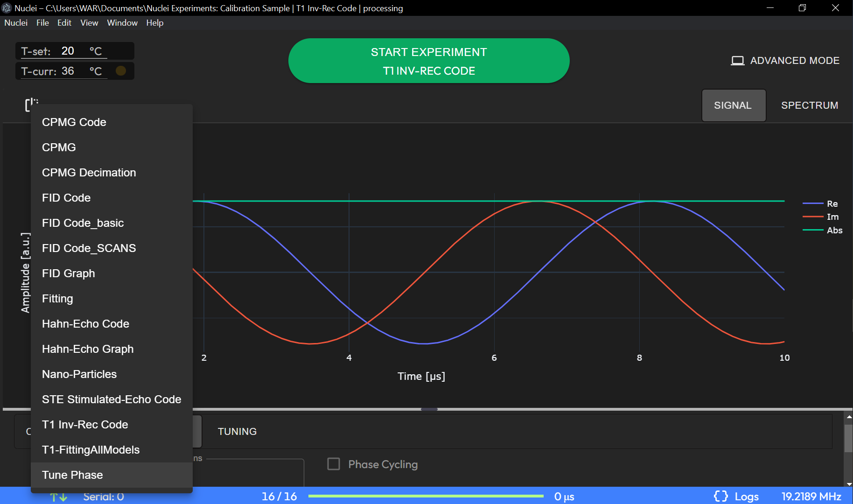This screenshot has width=853, height=504.
Task: Open the Help menu
Action: point(155,23)
